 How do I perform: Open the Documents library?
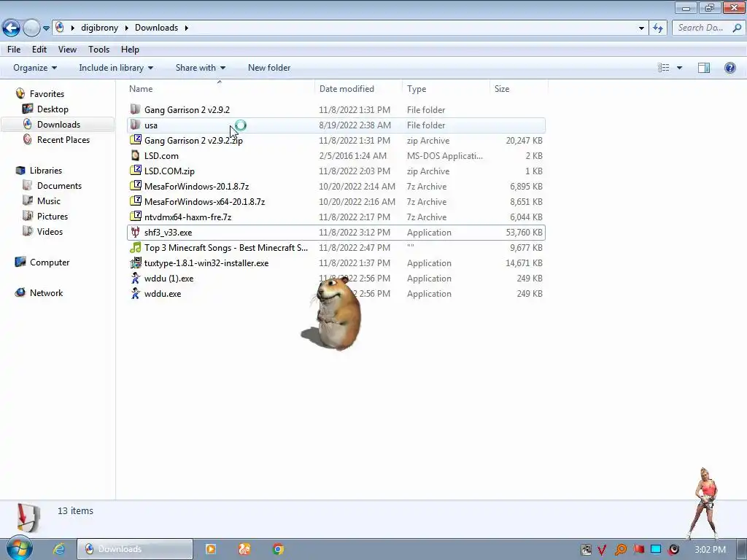59,186
